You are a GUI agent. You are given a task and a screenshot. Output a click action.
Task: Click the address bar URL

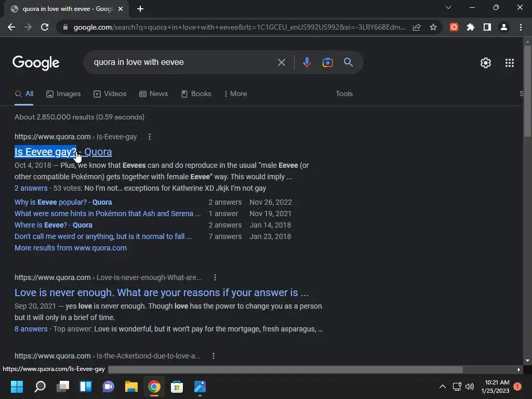[239, 27]
